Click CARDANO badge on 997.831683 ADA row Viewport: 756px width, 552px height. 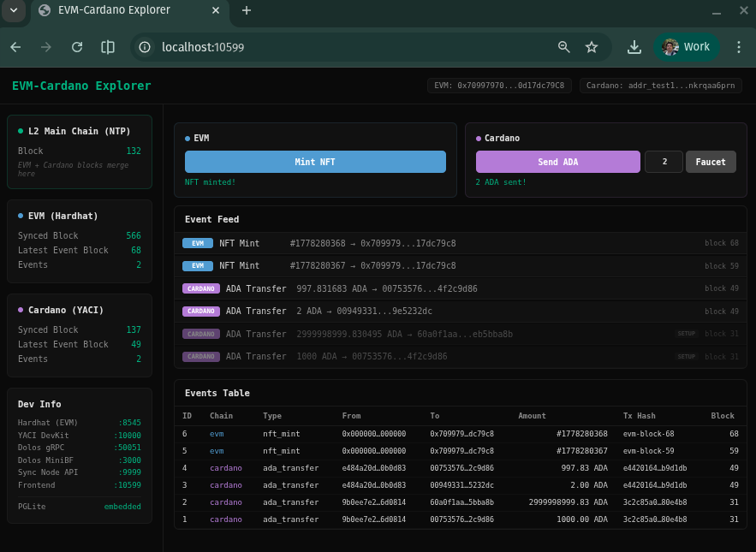(x=201, y=288)
